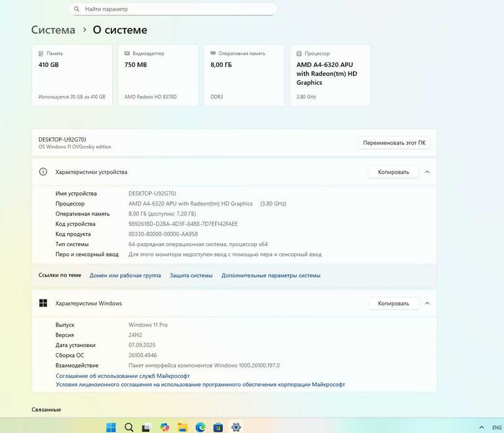Click the 'Оперативная память' RAM icon
Viewport: 504px width, 433px height.
(x=213, y=53)
